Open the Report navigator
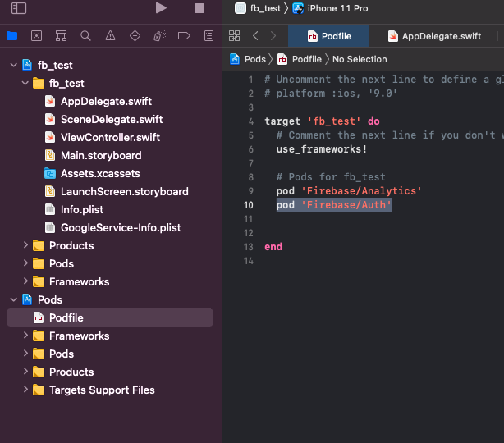 point(209,35)
